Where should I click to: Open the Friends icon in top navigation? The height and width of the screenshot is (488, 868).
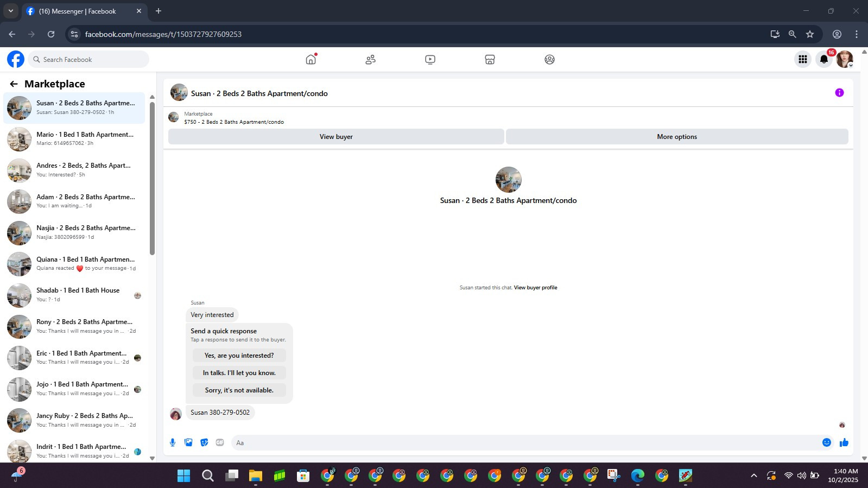pyautogui.click(x=370, y=60)
